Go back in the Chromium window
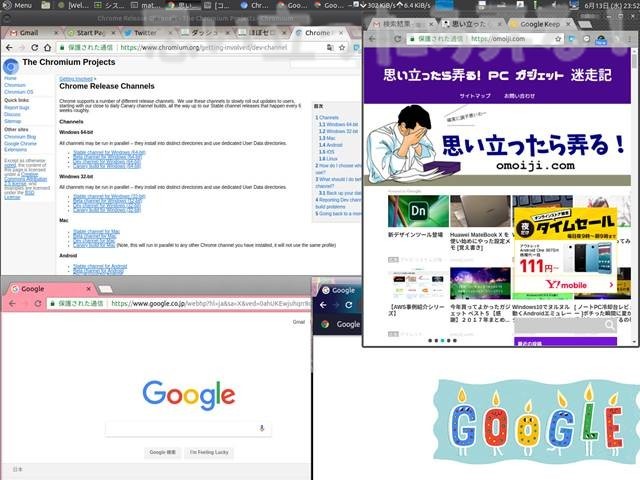Image resolution: width=640 pixels, height=480 pixels. 9,48
